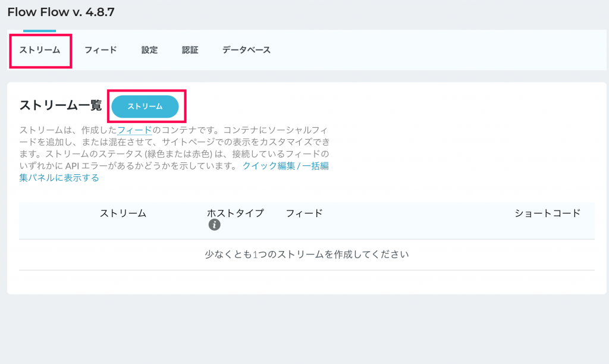
Task: Follow the フィード link in the description
Action: point(134,130)
